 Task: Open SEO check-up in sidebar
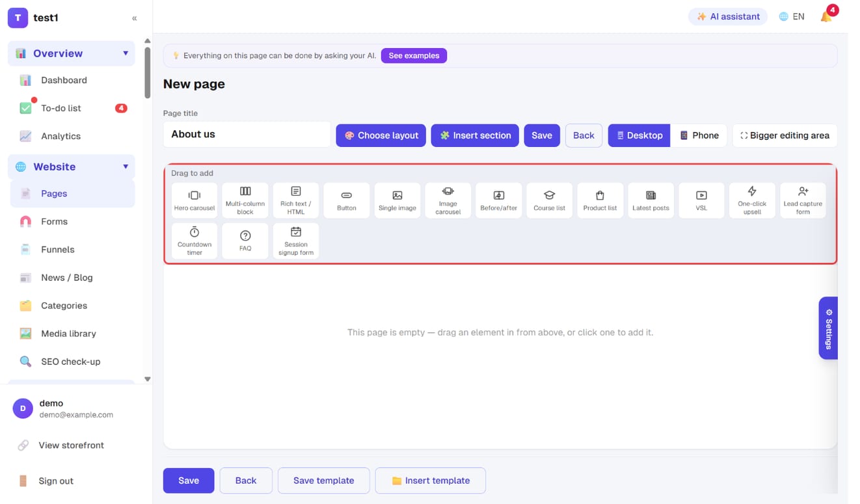73,361
